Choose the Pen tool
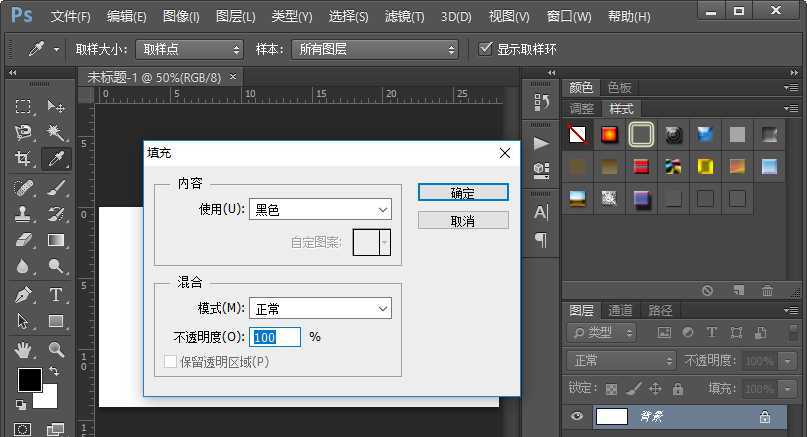 tap(23, 295)
